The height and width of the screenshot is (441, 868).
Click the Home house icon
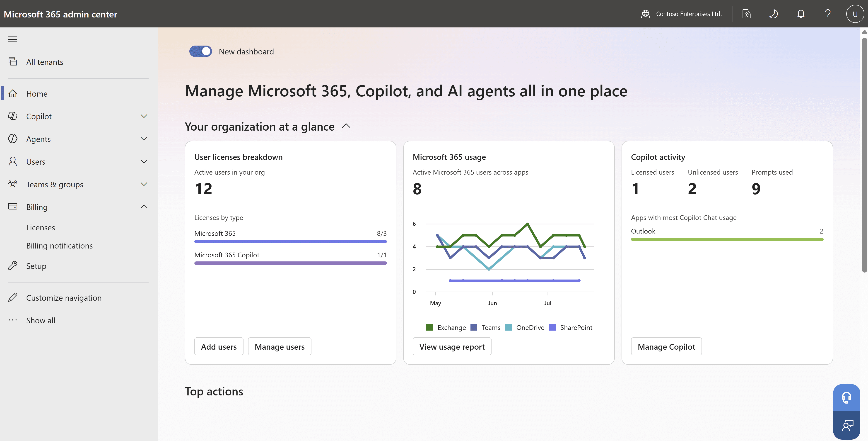(x=13, y=93)
